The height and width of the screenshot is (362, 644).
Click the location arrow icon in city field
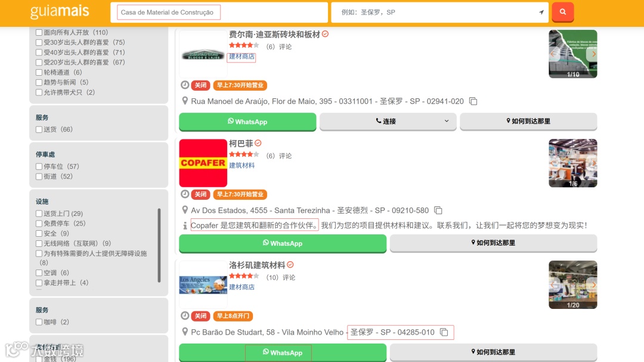[541, 13]
